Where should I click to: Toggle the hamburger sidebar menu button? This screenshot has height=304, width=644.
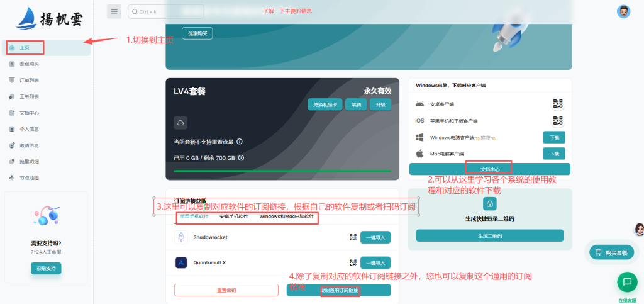coord(114,11)
